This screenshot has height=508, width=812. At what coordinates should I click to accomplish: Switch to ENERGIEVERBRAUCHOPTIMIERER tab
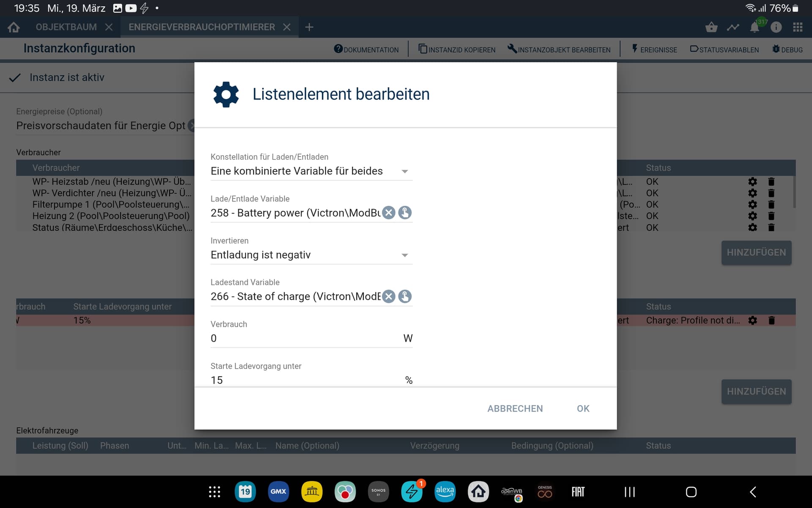point(202,27)
